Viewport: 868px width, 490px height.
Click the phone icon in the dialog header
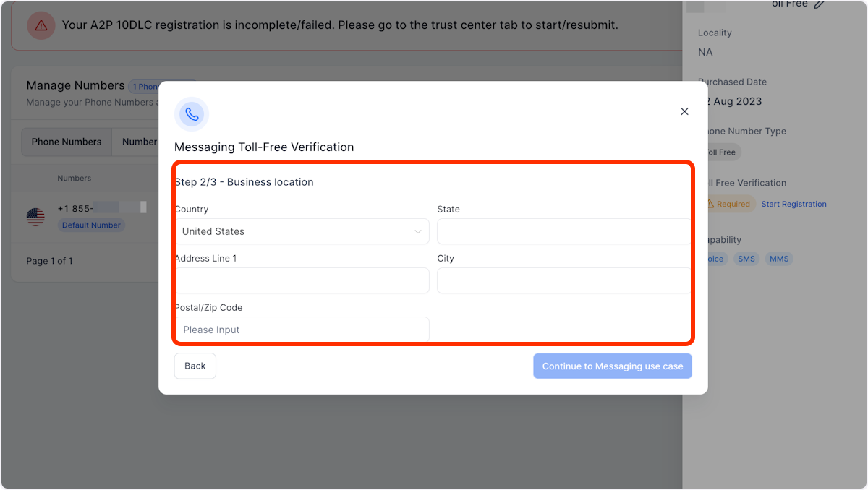[192, 113]
